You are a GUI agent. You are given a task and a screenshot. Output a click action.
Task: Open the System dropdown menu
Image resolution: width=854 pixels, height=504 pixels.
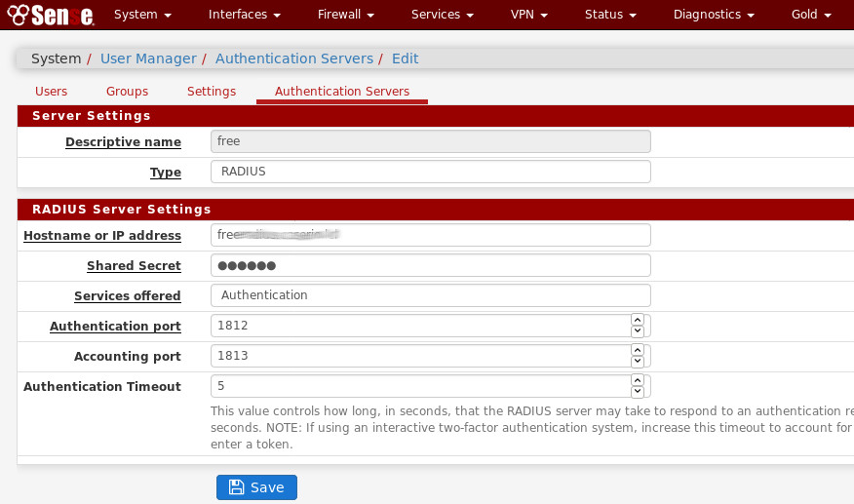pyautogui.click(x=142, y=15)
